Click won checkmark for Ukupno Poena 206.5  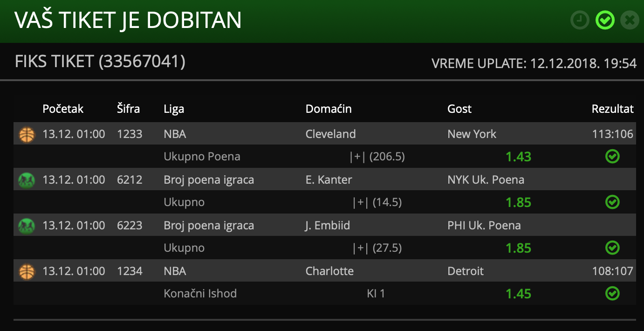(612, 157)
